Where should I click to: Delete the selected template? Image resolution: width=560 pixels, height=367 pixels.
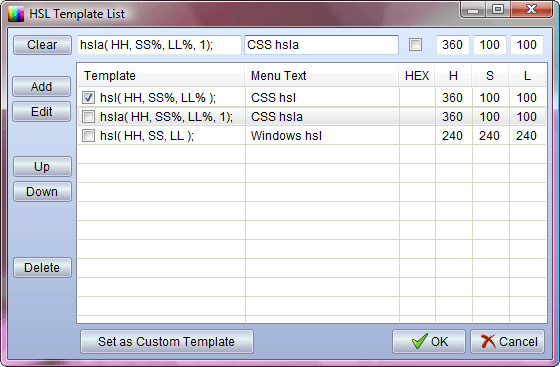(x=42, y=267)
